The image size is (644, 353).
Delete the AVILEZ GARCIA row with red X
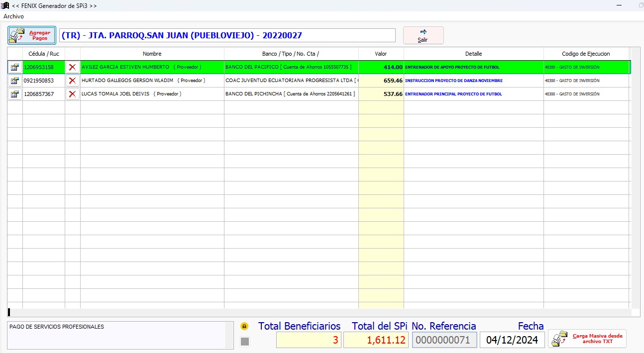73,67
